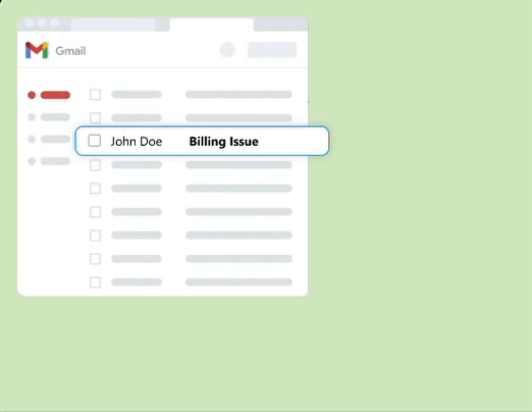
Task: Click the grey dot of the third sidebar item
Action: pos(31,139)
